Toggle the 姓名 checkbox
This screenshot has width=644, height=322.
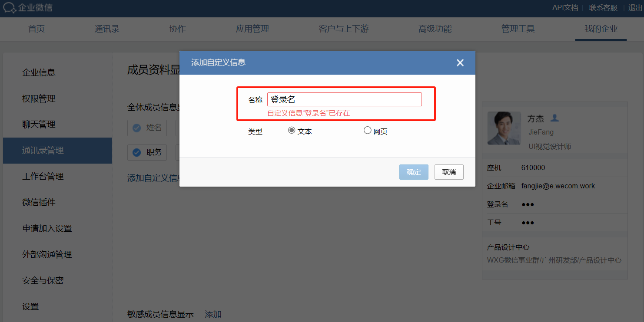click(x=136, y=128)
